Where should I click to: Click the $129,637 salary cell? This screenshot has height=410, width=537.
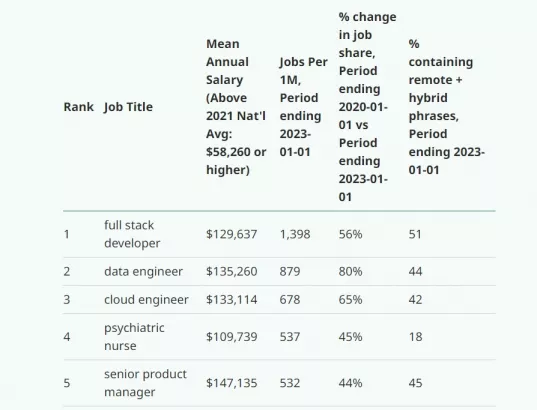point(232,234)
